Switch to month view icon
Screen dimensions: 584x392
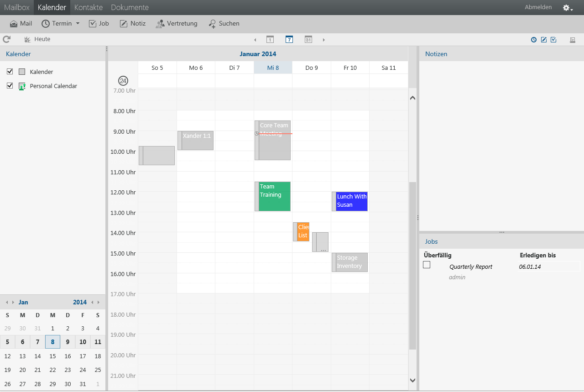pos(308,40)
